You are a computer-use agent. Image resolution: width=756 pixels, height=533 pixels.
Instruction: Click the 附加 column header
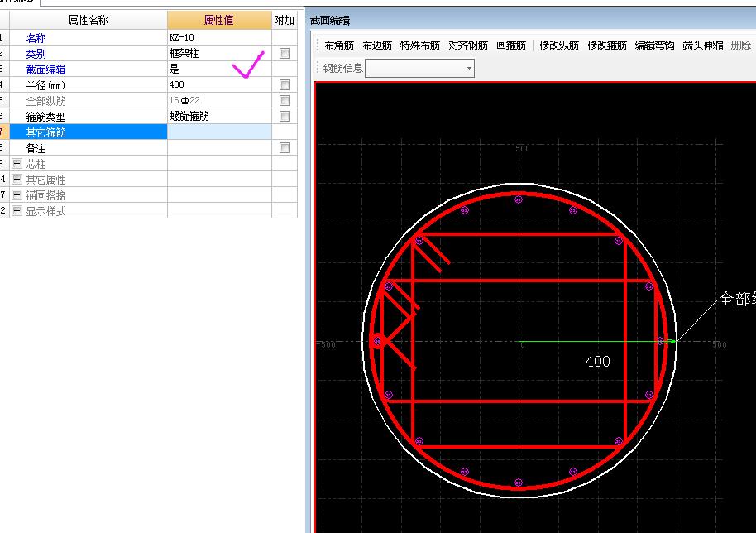coord(284,20)
